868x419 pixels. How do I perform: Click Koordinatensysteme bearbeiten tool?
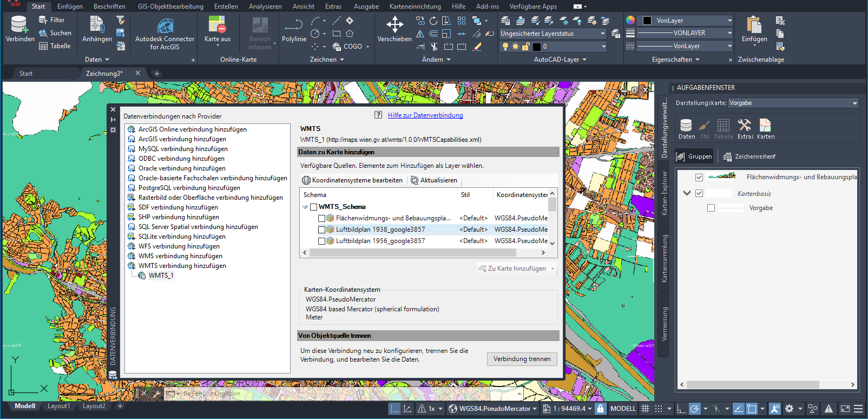352,180
